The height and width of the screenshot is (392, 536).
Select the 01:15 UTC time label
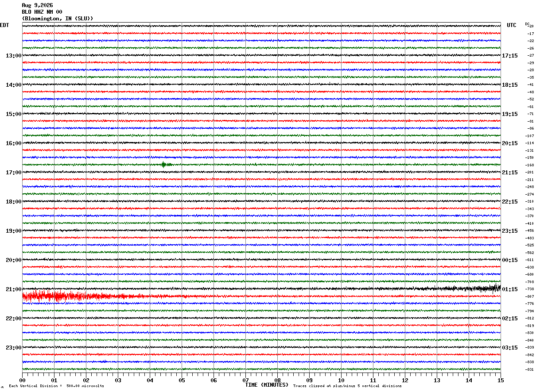(x=510, y=289)
